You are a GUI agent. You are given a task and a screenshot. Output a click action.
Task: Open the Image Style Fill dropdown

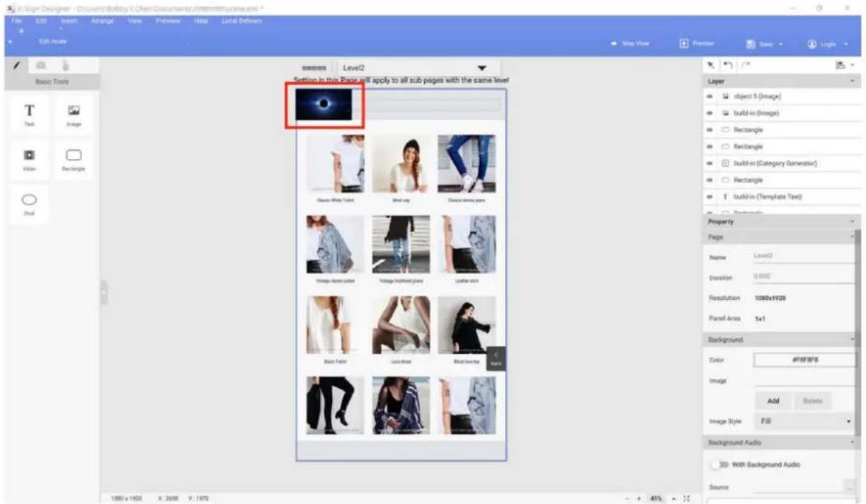tap(804, 421)
